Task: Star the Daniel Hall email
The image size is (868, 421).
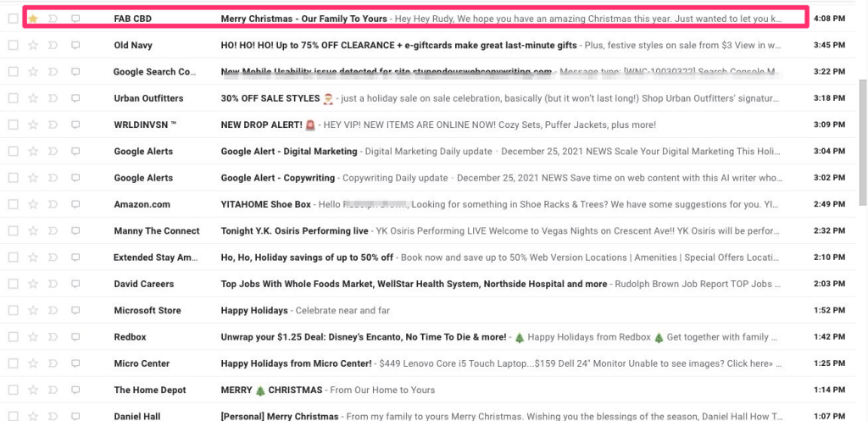Action: coord(33,417)
